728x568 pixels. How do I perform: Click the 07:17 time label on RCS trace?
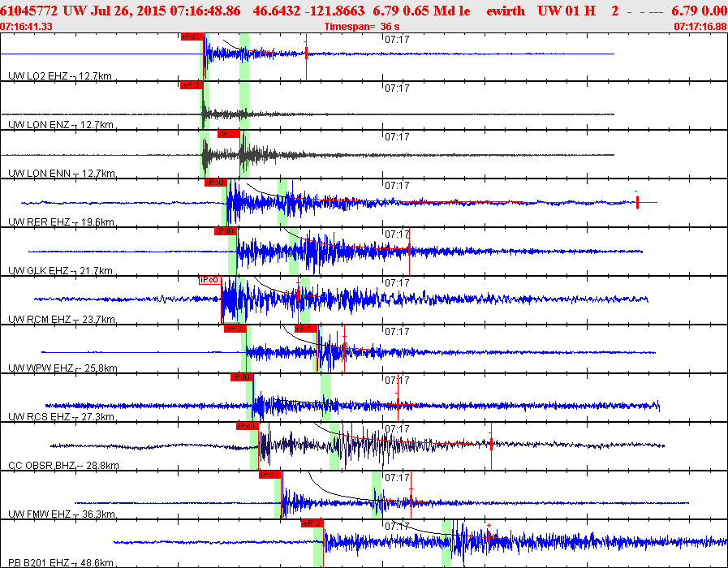point(396,380)
